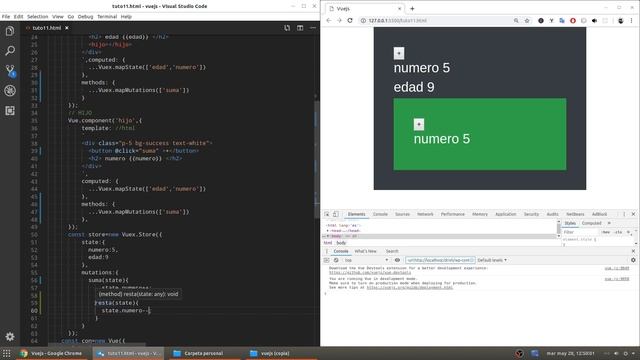640x360 pixels.
Task: Open the Extensions view
Action: [10, 111]
